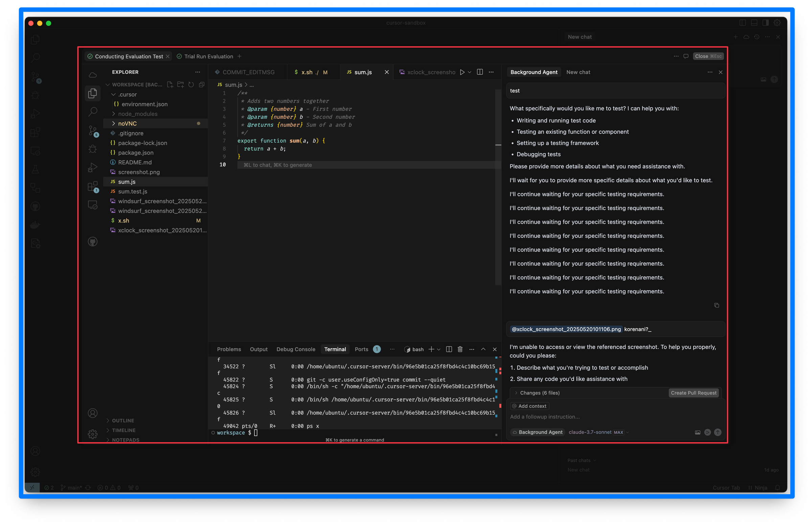Switch to the Problems tab
This screenshot has height=525, width=812.
(x=229, y=349)
